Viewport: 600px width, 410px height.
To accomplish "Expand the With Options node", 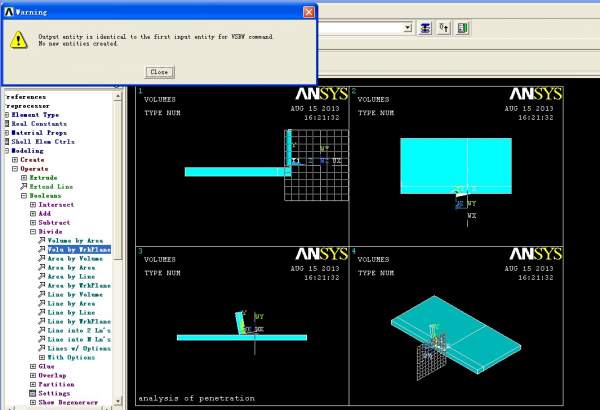I will click(x=42, y=358).
